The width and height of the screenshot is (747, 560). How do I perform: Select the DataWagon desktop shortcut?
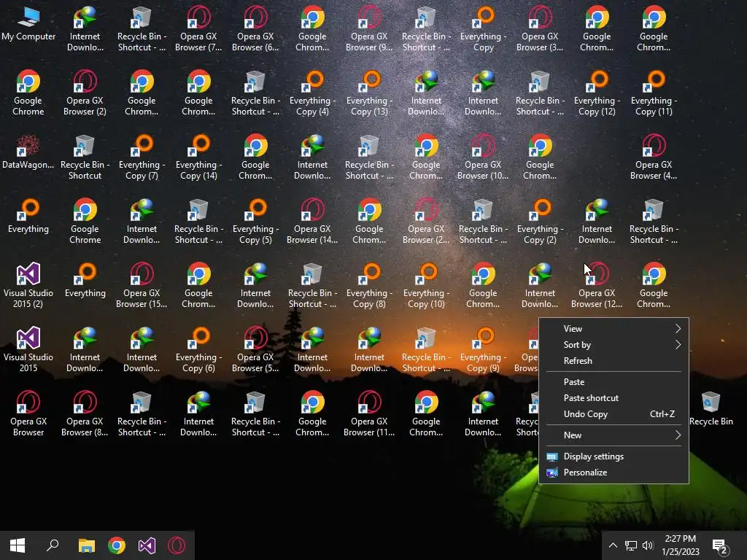[28, 152]
